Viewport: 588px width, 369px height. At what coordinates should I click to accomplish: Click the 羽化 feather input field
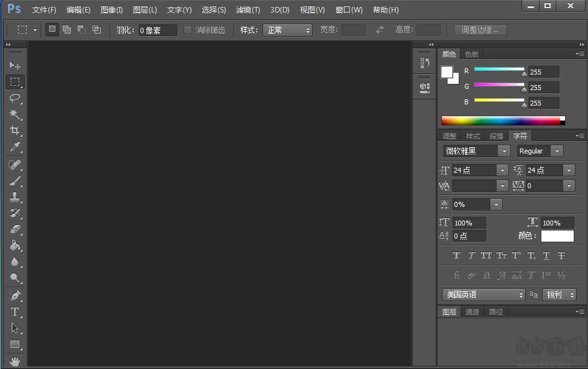pos(157,30)
